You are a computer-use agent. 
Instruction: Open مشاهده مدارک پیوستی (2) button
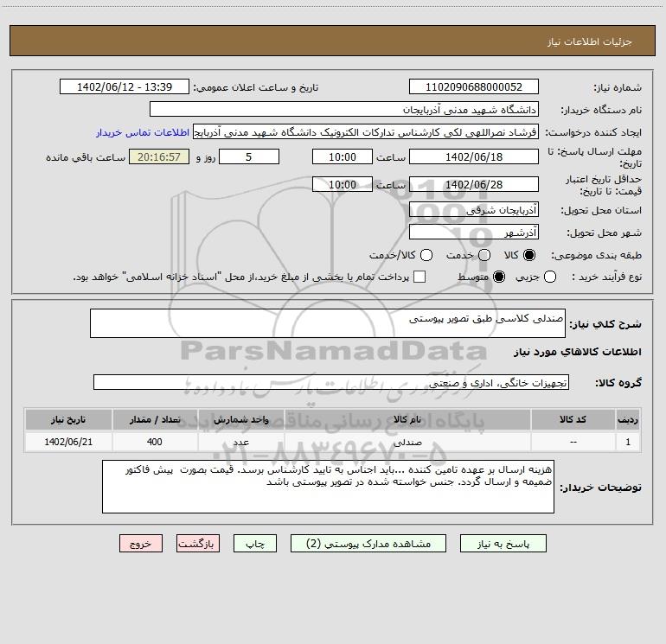368,544
